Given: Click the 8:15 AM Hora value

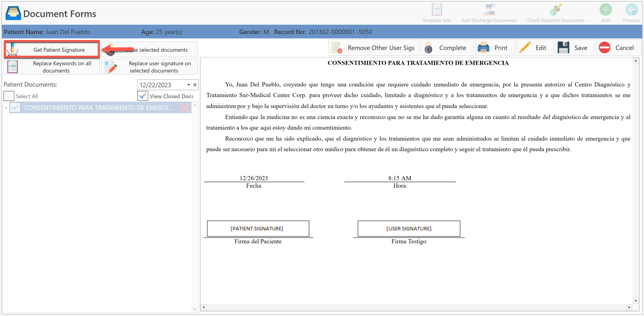Looking at the screenshot, I should pos(400,178).
